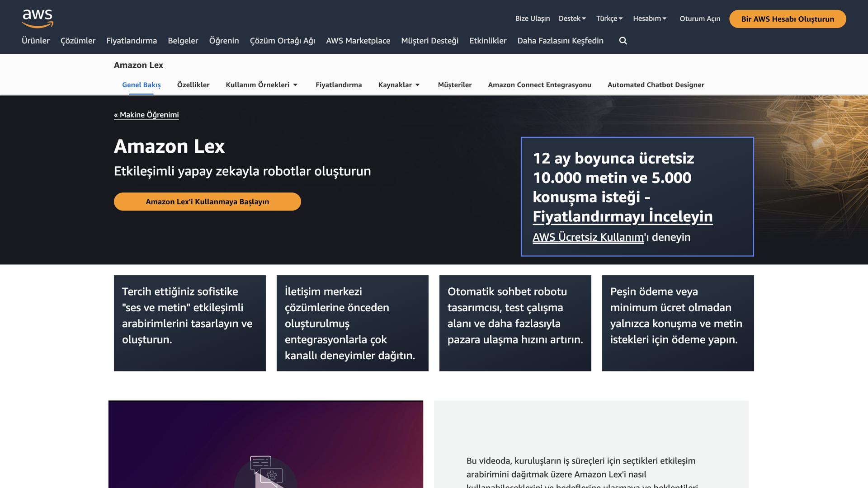Select Müşteriler in the product navigation
Viewport: 868px width, 488px height.
click(x=455, y=84)
